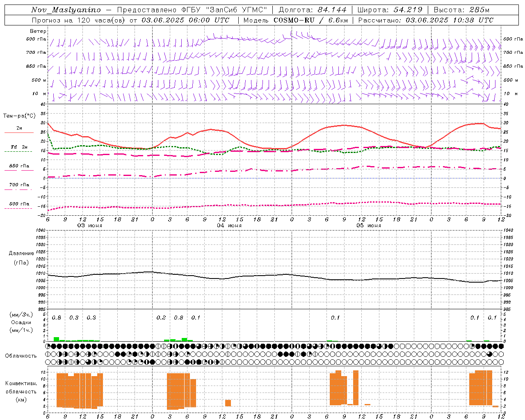
Task: Click the Осадки precipitation label
Action: [x=21, y=322]
